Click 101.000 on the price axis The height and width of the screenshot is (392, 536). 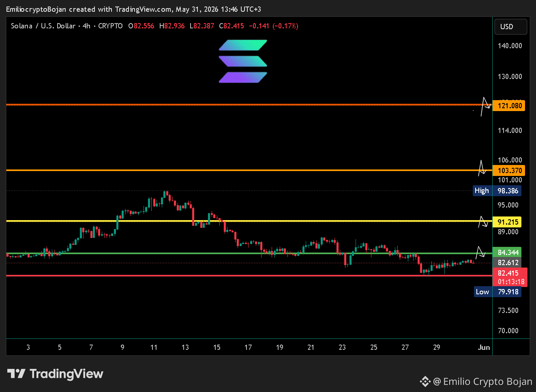click(x=510, y=180)
